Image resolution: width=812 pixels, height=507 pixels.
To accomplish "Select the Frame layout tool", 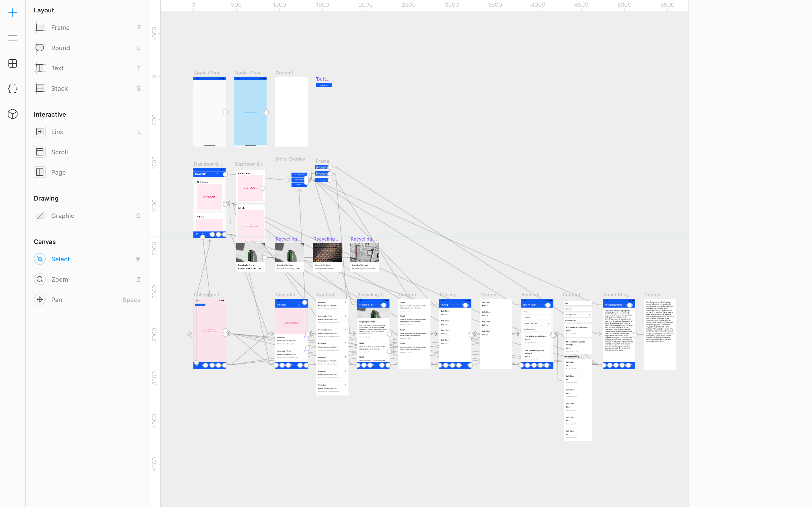I will click(60, 28).
